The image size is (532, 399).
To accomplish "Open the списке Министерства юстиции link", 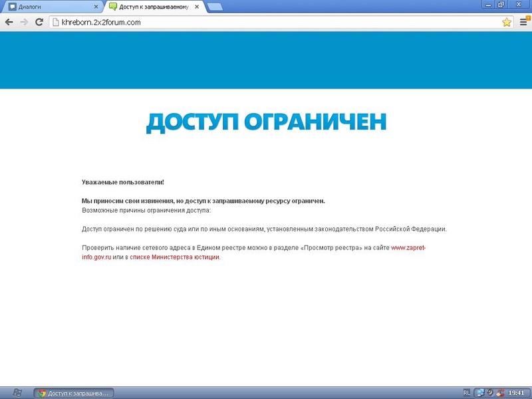I will 174,257.
